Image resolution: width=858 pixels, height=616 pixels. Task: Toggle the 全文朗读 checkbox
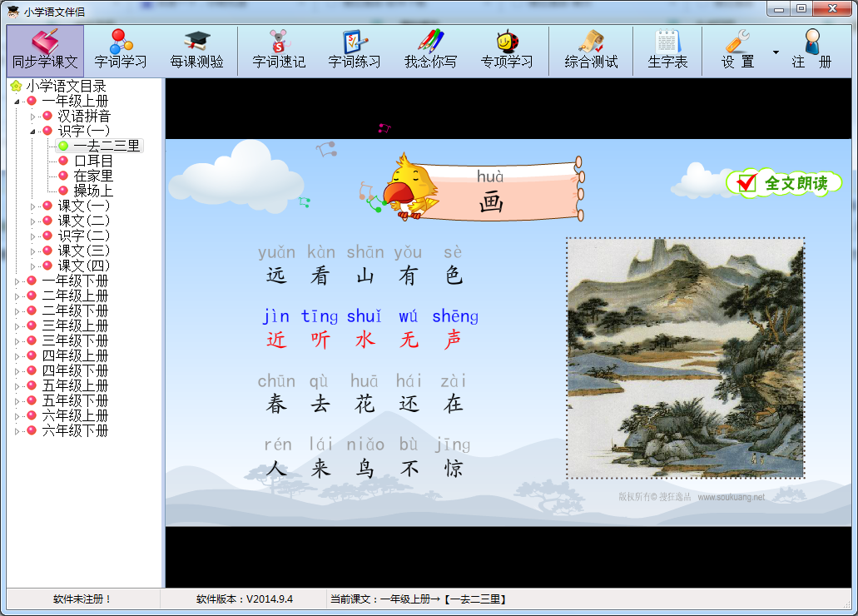747,183
